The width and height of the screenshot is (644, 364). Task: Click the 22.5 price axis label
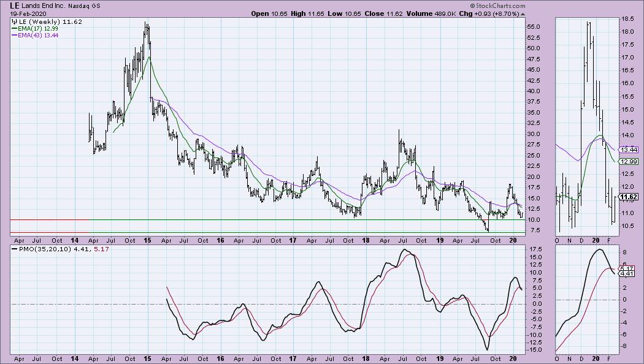pyautogui.click(x=533, y=166)
